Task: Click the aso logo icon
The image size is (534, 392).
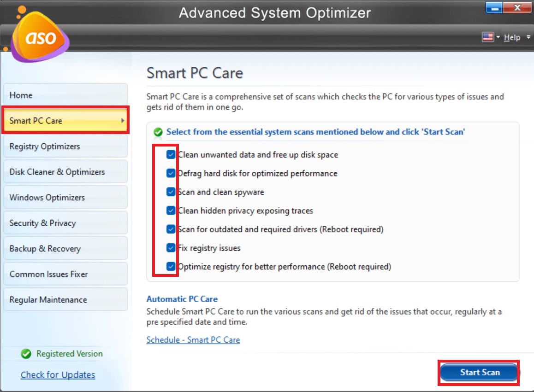Action: point(39,37)
